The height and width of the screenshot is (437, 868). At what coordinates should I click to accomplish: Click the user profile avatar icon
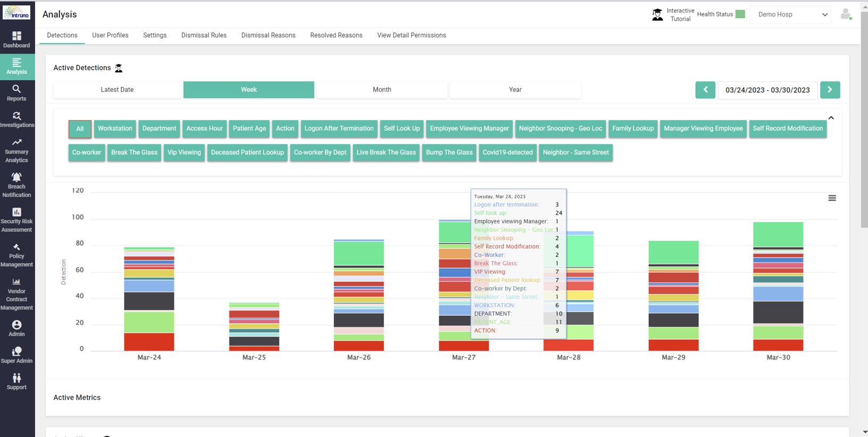click(x=846, y=14)
